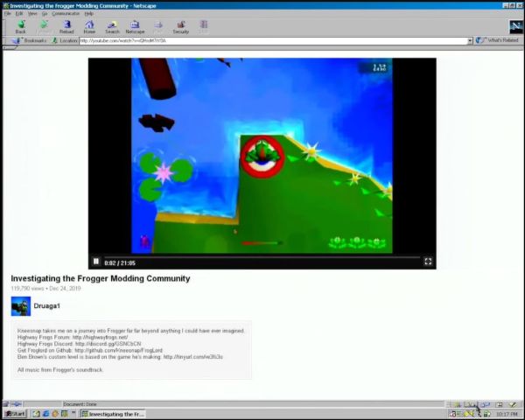Open the Security info button

pos(181,26)
